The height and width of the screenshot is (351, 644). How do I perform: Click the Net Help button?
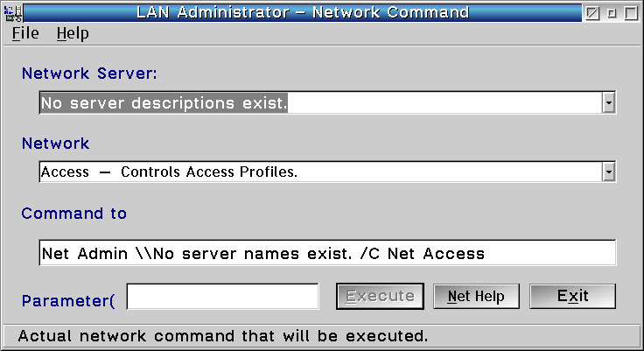tap(476, 296)
